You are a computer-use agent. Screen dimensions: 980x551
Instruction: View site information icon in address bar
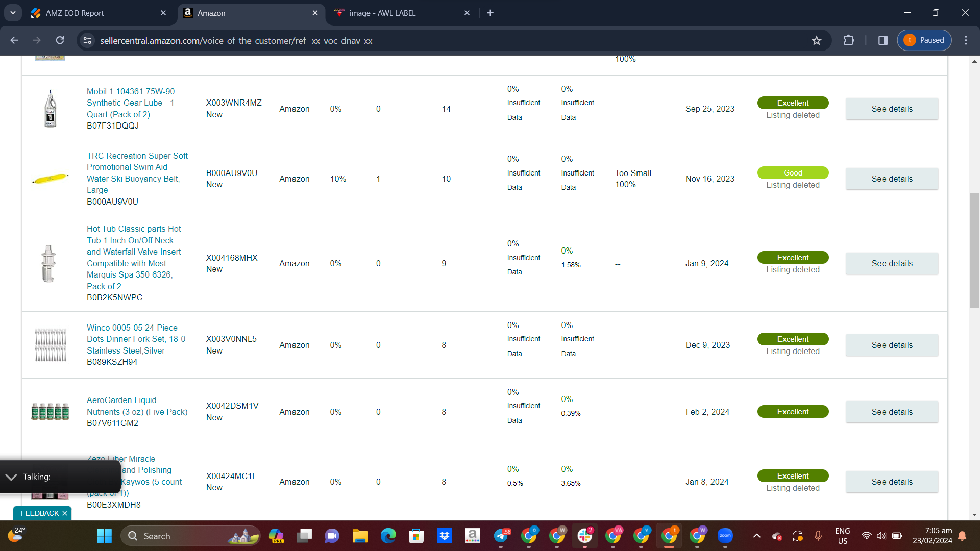[87, 40]
